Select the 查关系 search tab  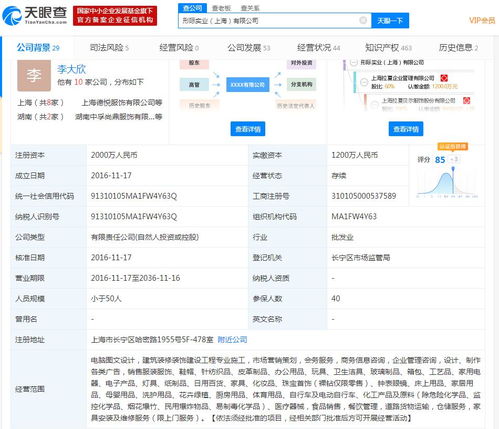tap(250, 8)
